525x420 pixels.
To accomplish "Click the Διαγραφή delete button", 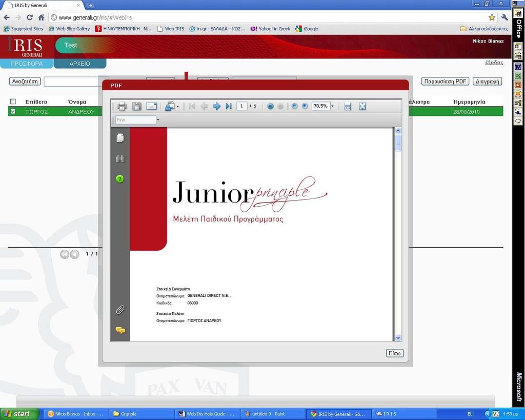I will (487, 82).
